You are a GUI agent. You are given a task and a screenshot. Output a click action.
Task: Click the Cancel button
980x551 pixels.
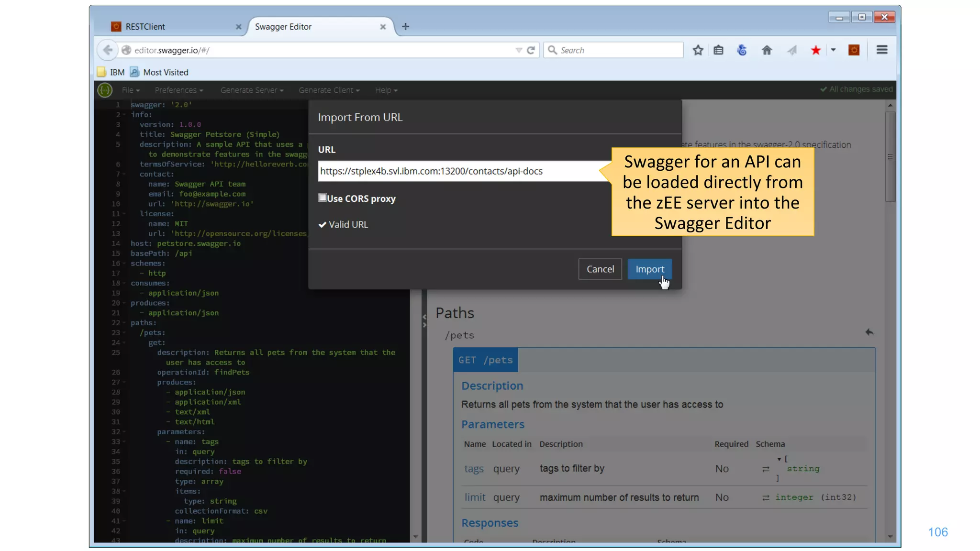pos(600,269)
